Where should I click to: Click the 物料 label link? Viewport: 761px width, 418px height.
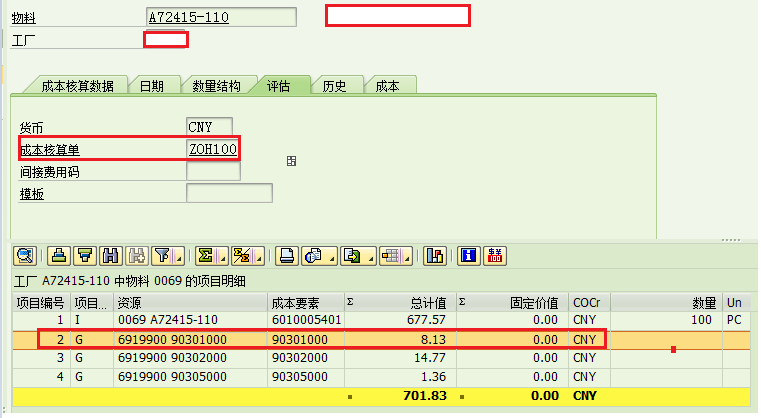(23, 18)
